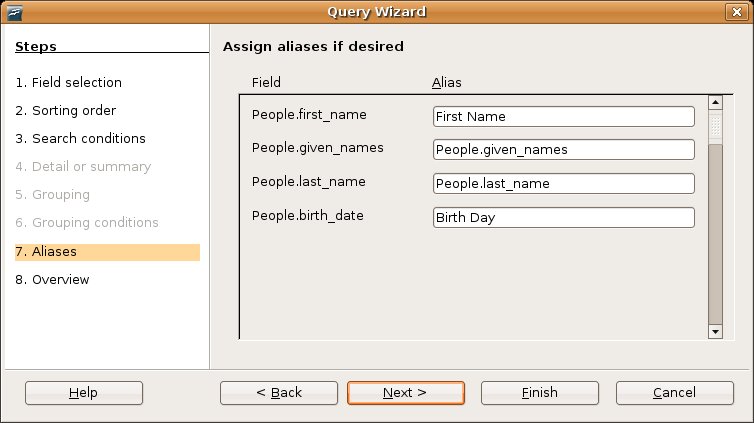Open Help for the wizard
Image resolution: width=754 pixels, height=423 pixels.
pyautogui.click(x=84, y=393)
